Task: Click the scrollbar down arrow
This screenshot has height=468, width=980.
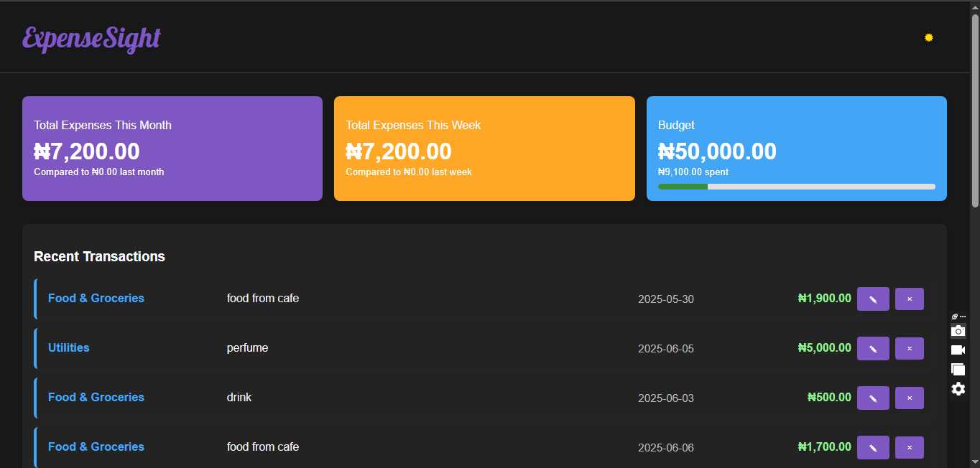Action: pos(975,462)
